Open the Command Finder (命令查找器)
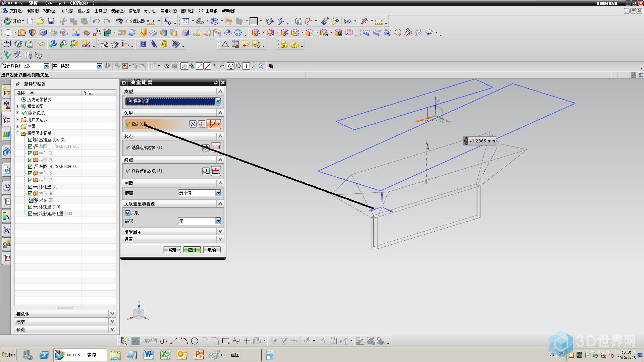The width and height of the screenshot is (644, 362). click(x=130, y=21)
